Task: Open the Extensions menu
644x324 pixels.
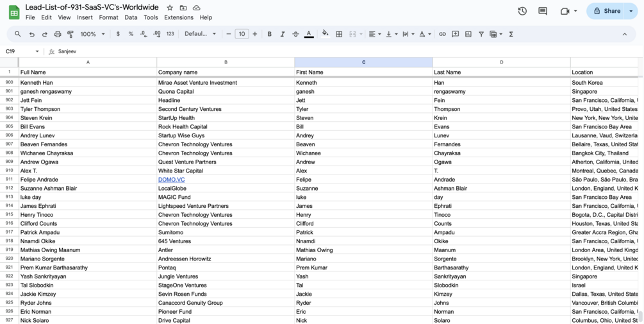Action: 179,17
